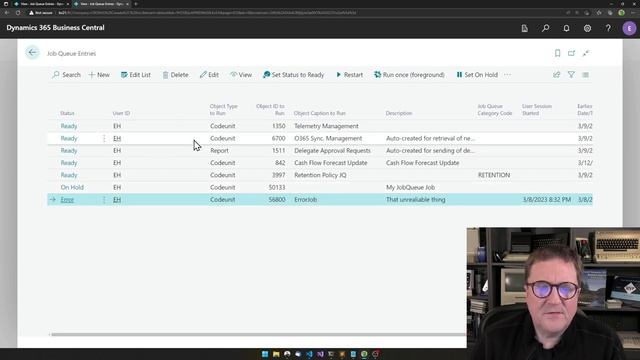This screenshot has height=360, width=640.
Task: Open the user account avatar E
Action: (629, 28)
